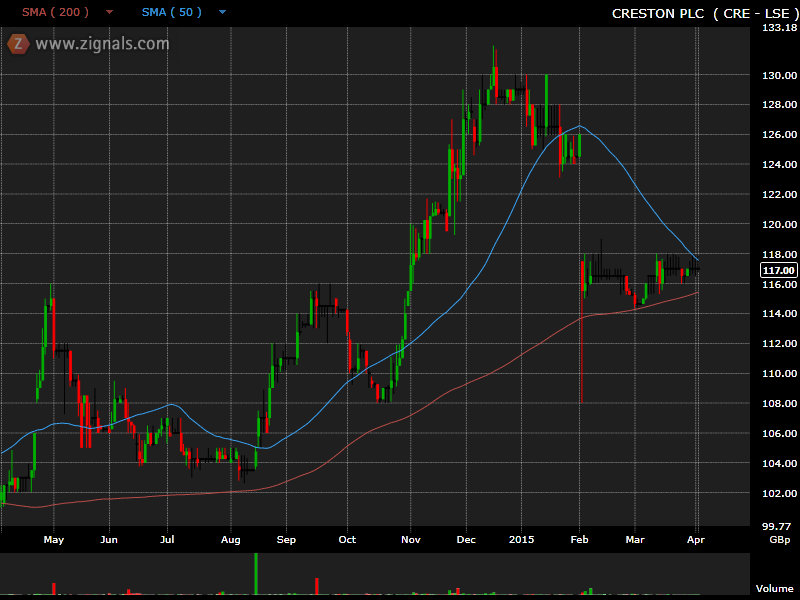Select the Aug marker on the time axis

tap(231, 539)
